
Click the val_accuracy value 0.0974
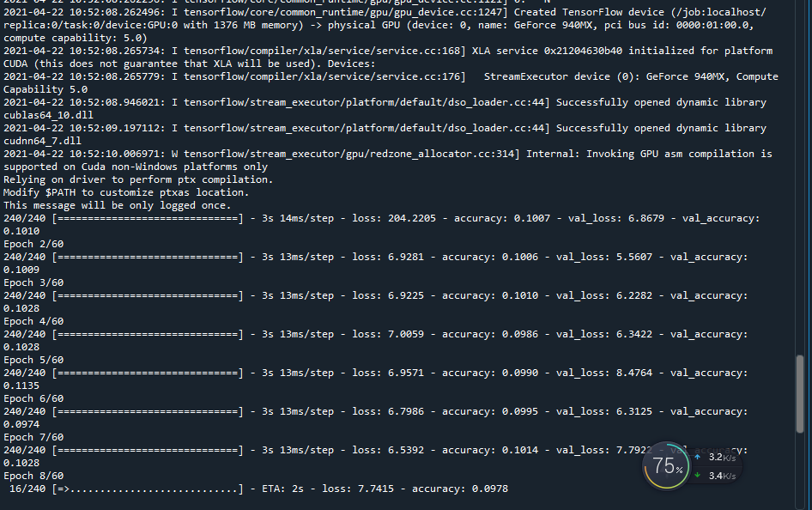pyautogui.click(x=21, y=424)
